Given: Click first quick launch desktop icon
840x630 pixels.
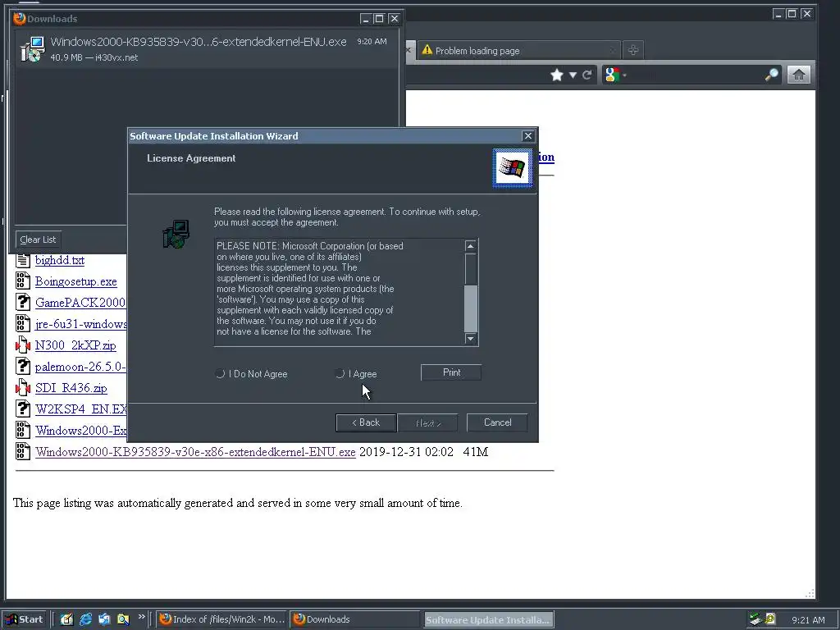Looking at the screenshot, I should tap(66, 619).
